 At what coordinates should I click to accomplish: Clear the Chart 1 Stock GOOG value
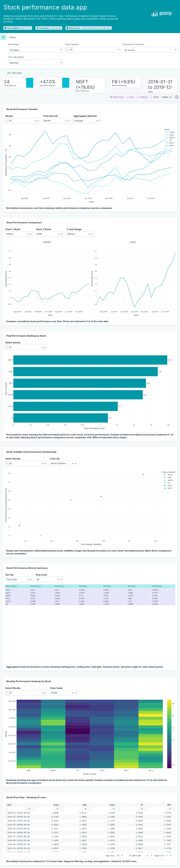pos(28,234)
